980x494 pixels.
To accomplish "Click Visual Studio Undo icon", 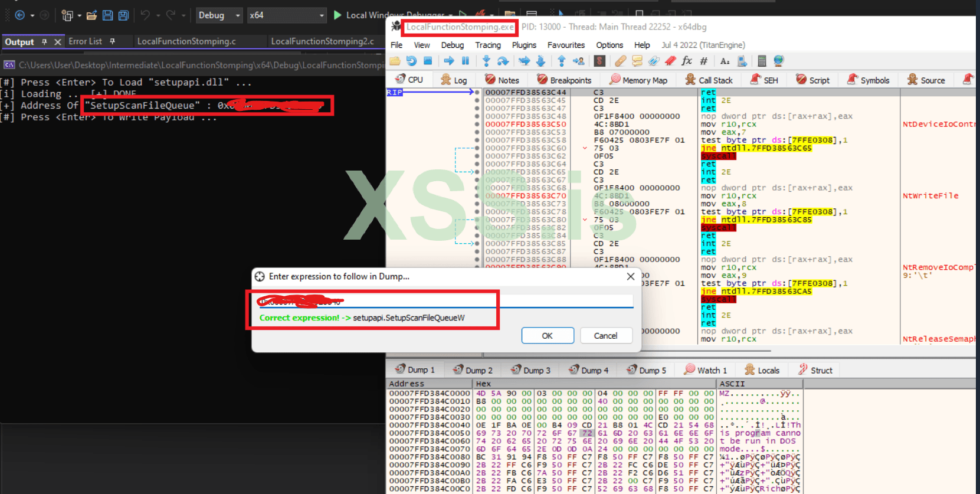I will coord(145,15).
